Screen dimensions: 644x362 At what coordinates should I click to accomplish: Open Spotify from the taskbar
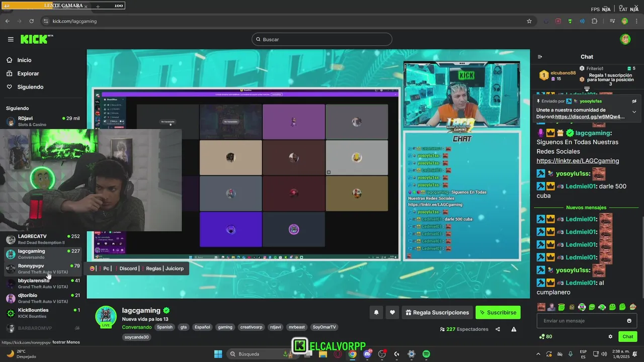pyautogui.click(x=426, y=354)
